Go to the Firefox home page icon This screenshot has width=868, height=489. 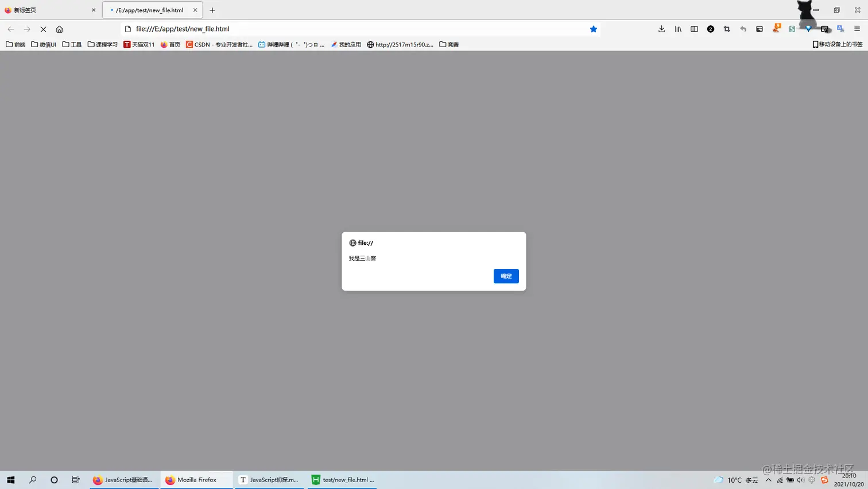[x=59, y=29]
